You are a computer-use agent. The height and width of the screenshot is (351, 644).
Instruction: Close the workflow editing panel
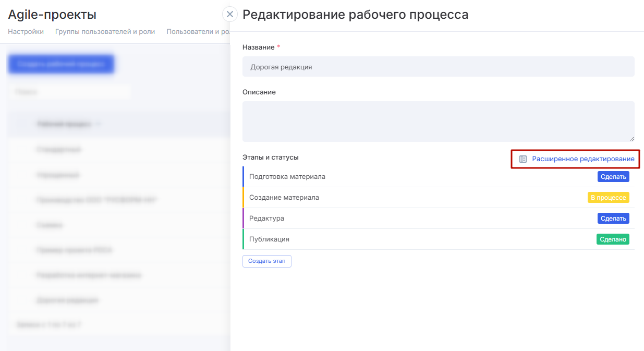(x=230, y=14)
